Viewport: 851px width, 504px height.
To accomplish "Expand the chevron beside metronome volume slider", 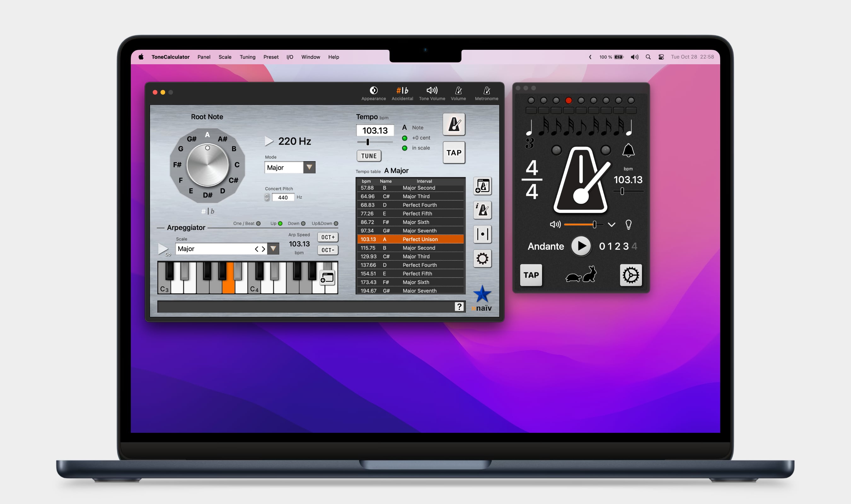I will [x=612, y=224].
